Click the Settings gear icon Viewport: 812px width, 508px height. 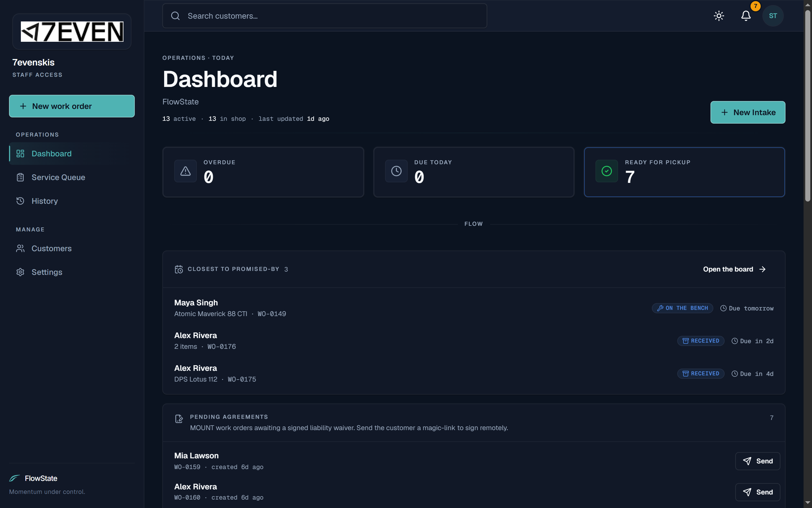coord(20,272)
